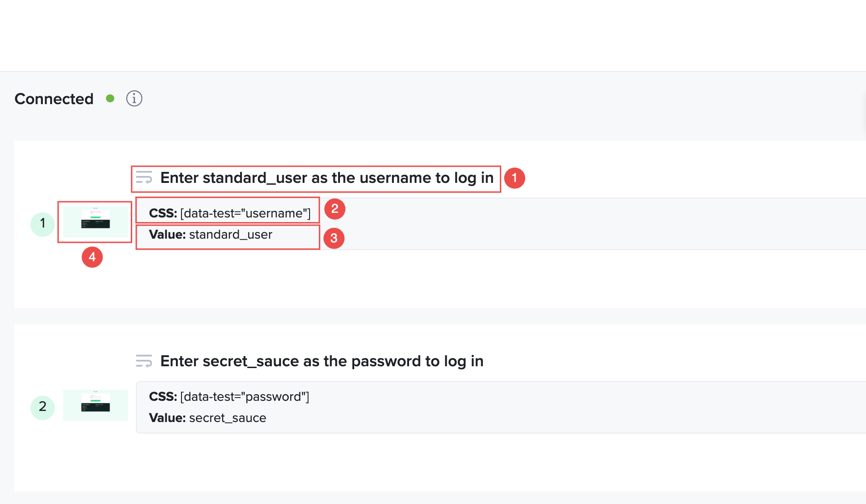Select the red annotation marker 1
The height and width of the screenshot is (504, 866).
[515, 178]
